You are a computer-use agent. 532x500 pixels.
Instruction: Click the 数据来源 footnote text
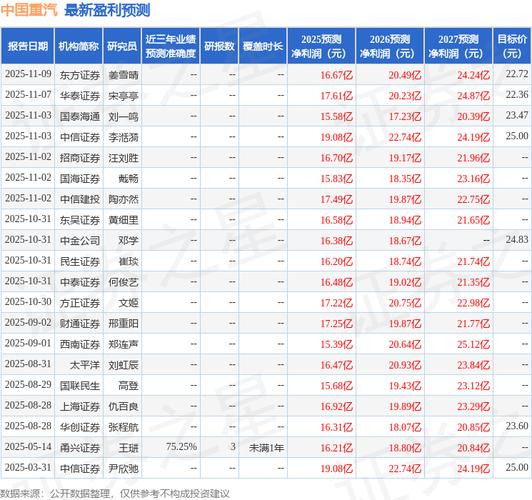pos(115,494)
